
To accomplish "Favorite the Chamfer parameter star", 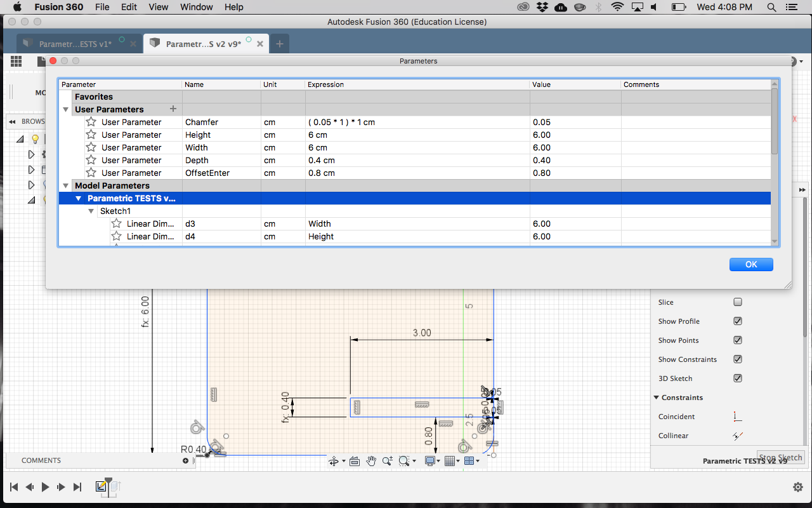I will click(x=91, y=122).
